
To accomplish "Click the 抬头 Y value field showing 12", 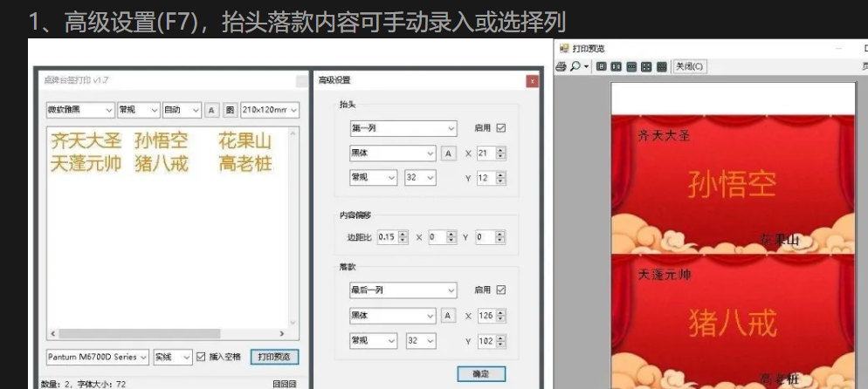I will (x=486, y=178).
